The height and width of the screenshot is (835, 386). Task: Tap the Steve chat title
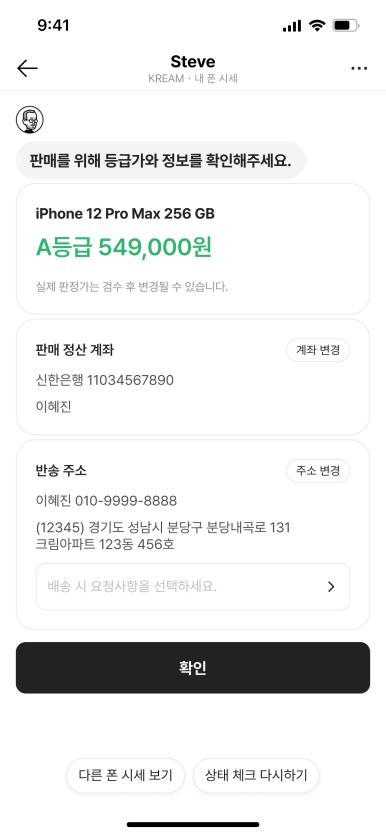pos(193,61)
